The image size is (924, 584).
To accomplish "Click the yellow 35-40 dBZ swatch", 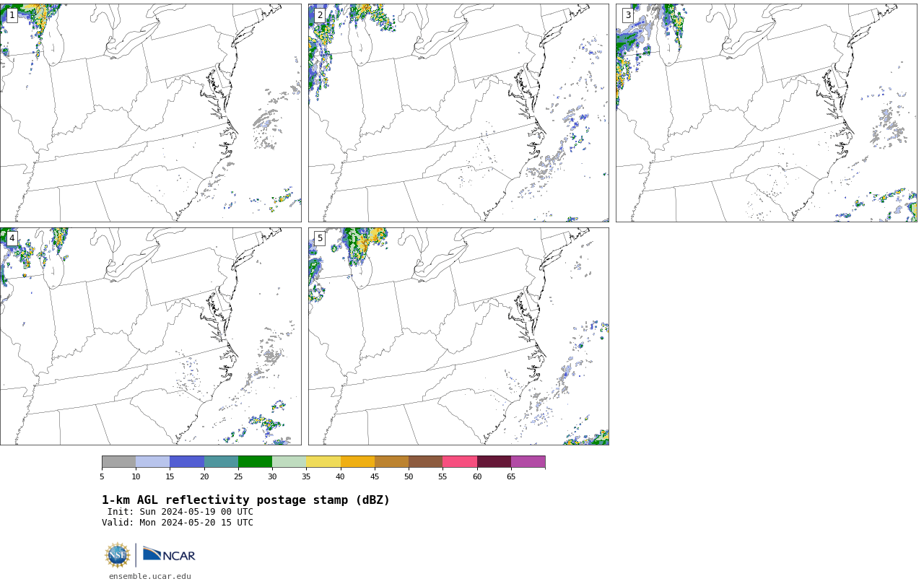I will point(323,462).
